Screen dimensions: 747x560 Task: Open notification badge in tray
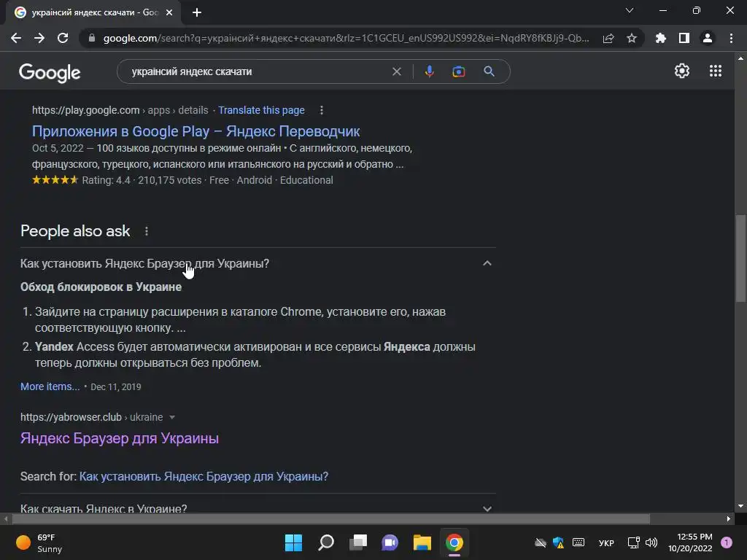pos(727,542)
